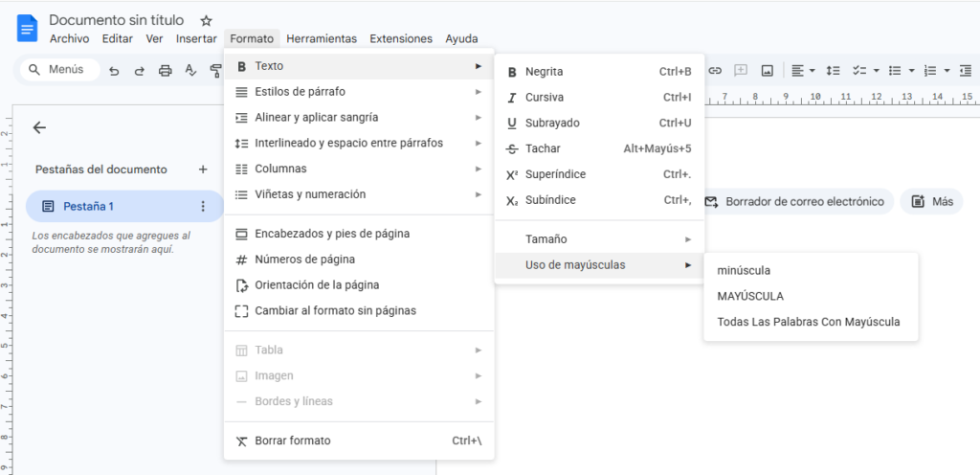Click the redo arrow in the toolbar
The width and height of the screenshot is (980, 475).
pyautogui.click(x=140, y=71)
